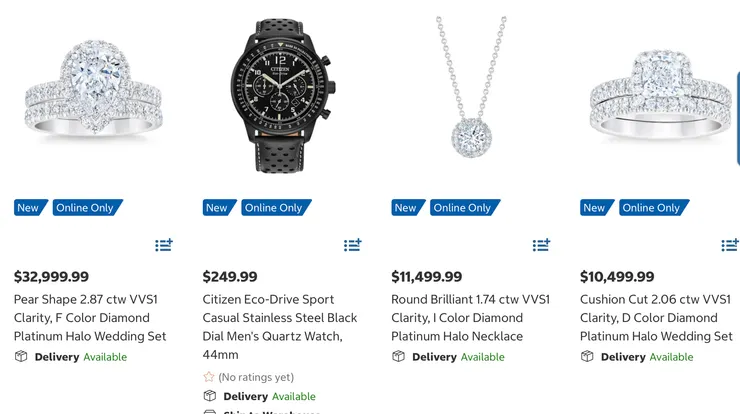
Task: Open Cushion Cut 2.06 ctw wedding set link
Action: [656, 318]
